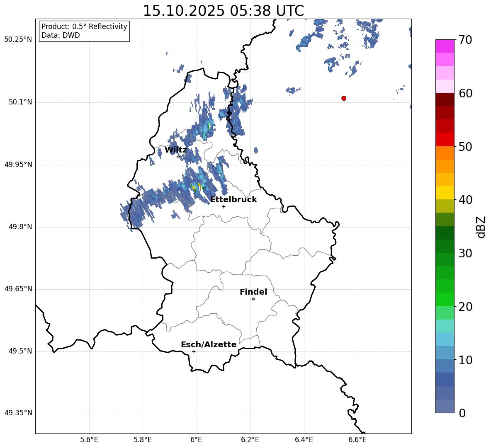Click the dark green colorbar segment
Viewport: 491px width, 448px height.
445,233
